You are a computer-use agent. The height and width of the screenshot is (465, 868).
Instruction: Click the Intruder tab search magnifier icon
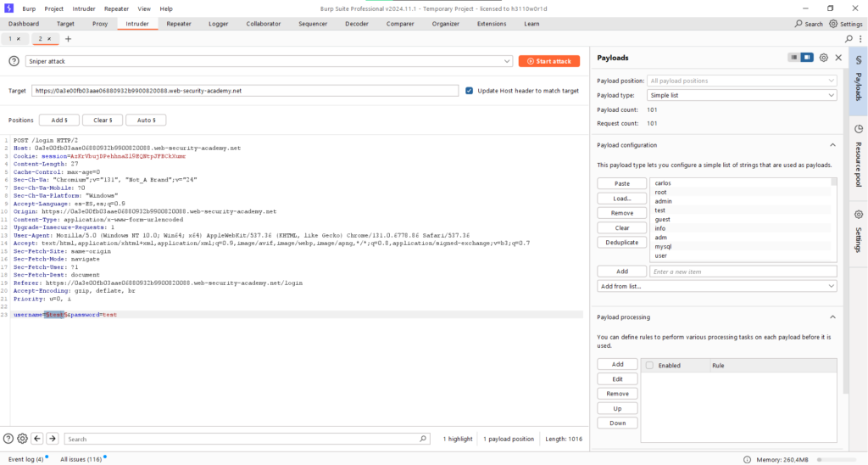tap(849, 39)
